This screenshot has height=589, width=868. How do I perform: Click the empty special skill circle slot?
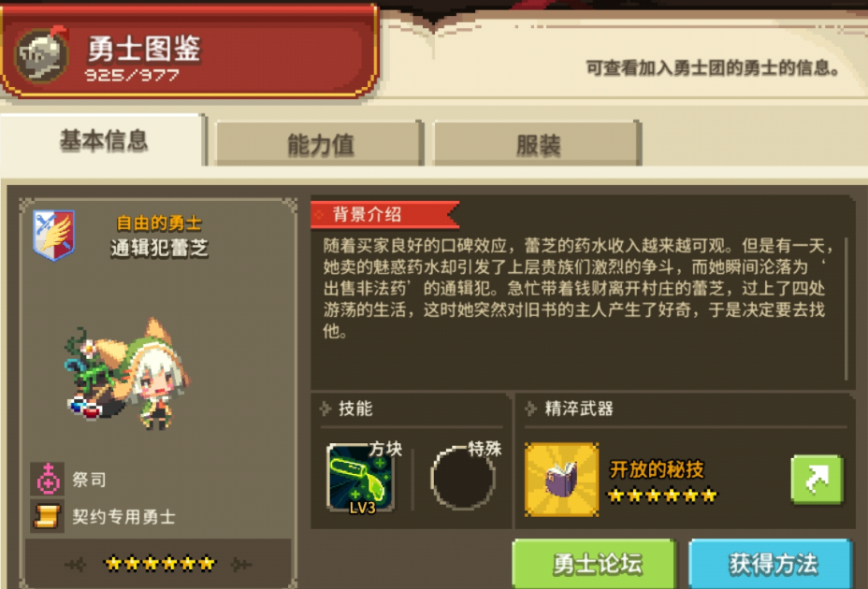(x=463, y=478)
